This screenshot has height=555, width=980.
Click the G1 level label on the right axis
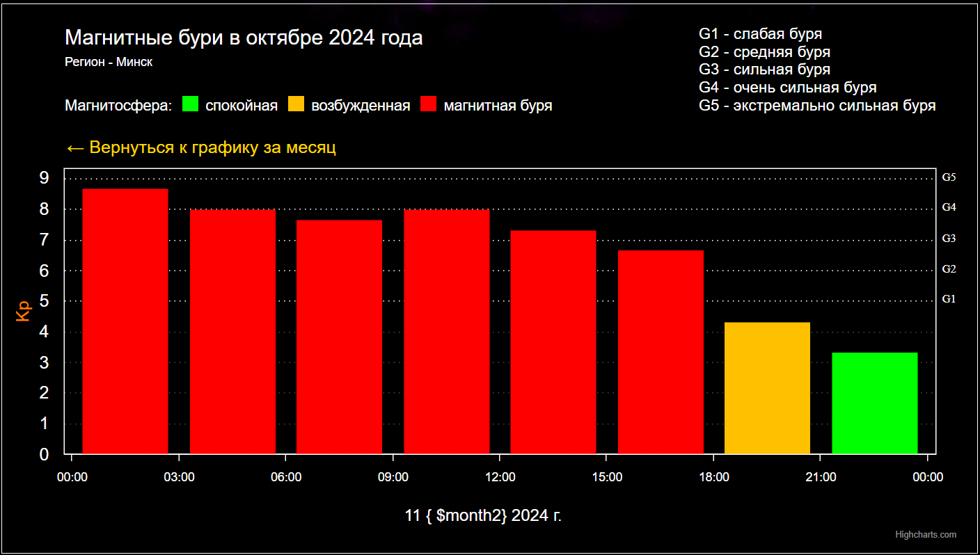click(x=949, y=299)
